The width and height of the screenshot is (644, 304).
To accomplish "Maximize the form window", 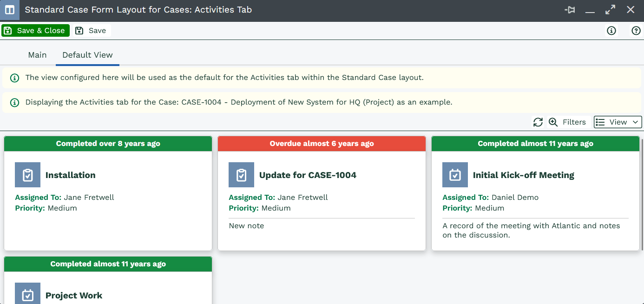I will 610,10.
